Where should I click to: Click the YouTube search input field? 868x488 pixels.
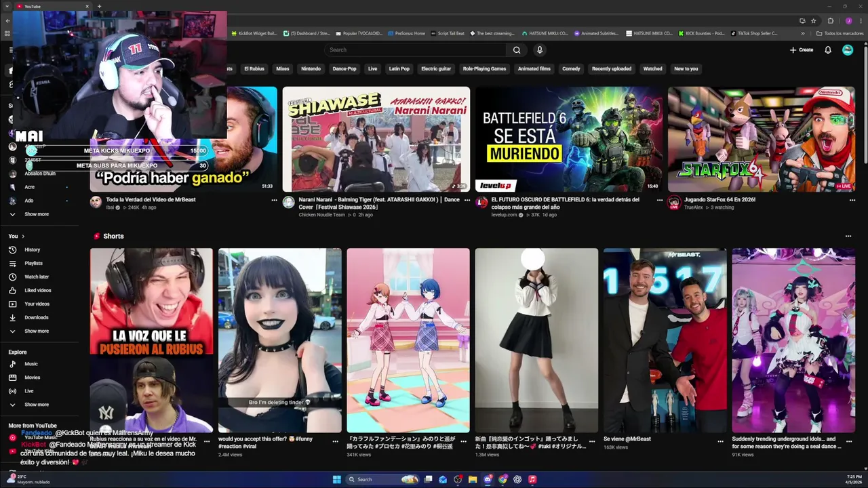415,49
